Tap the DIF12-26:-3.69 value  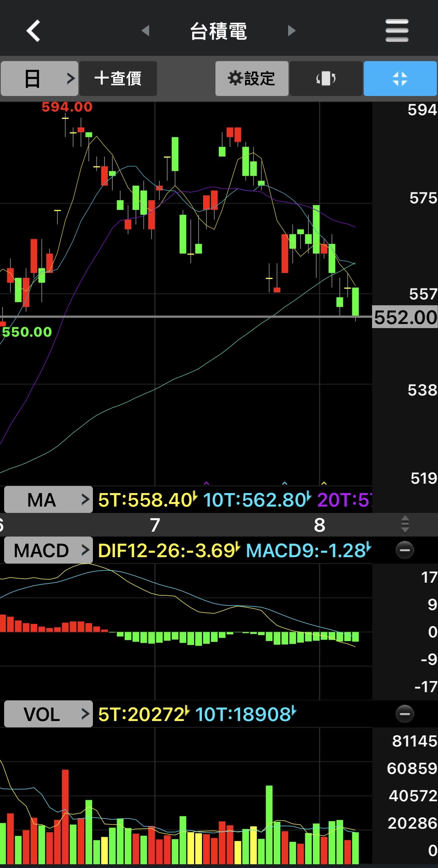169,550
